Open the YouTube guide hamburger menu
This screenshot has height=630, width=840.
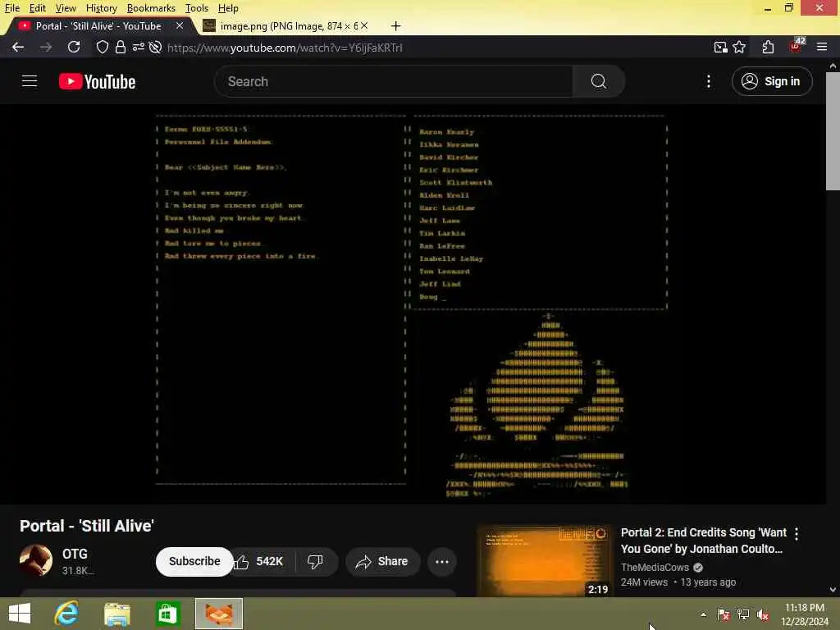(30, 81)
